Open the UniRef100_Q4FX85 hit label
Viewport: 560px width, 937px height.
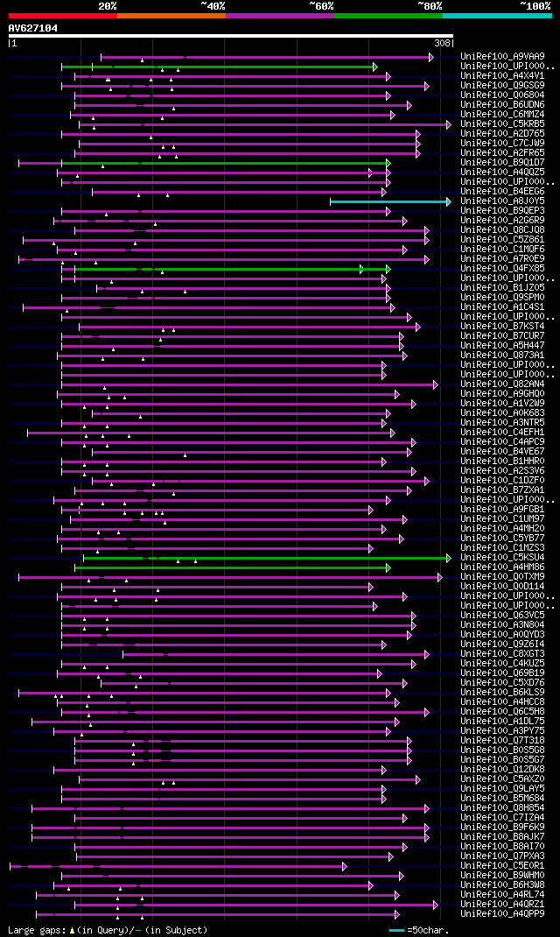tap(502, 268)
